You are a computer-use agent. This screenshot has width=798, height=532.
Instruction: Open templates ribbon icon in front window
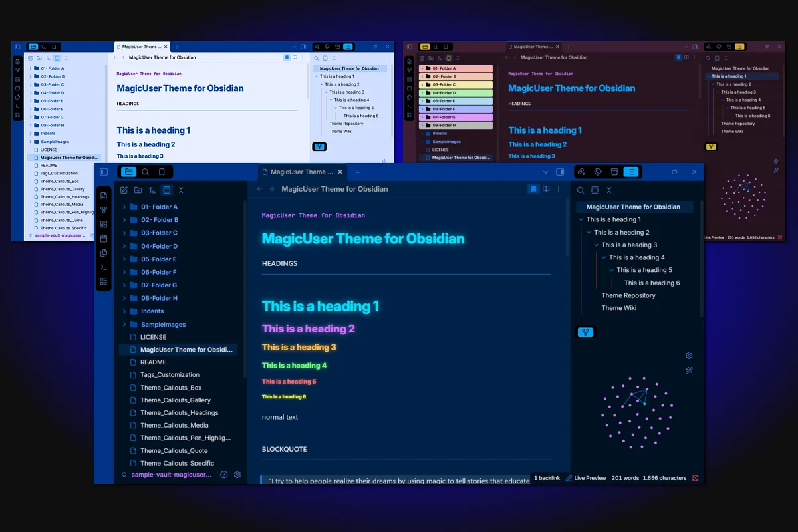pyautogui.click(x=104, y=253)
